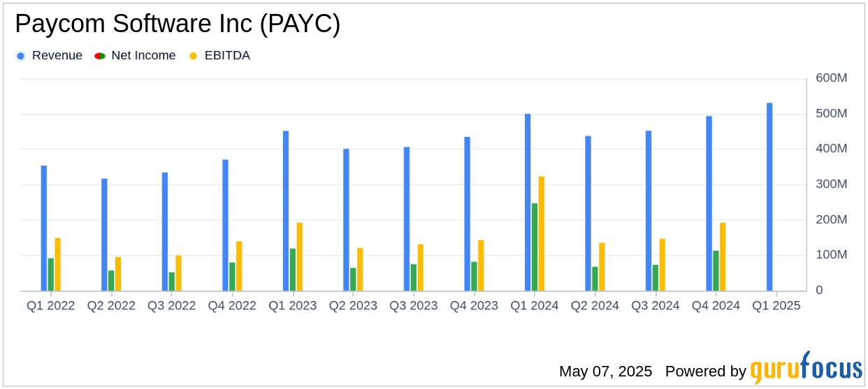Click the Q1 2022 blue revenue bar
The height and width of the screenshot is (389, 868).
pyautogui.click(x=44, y=228)
